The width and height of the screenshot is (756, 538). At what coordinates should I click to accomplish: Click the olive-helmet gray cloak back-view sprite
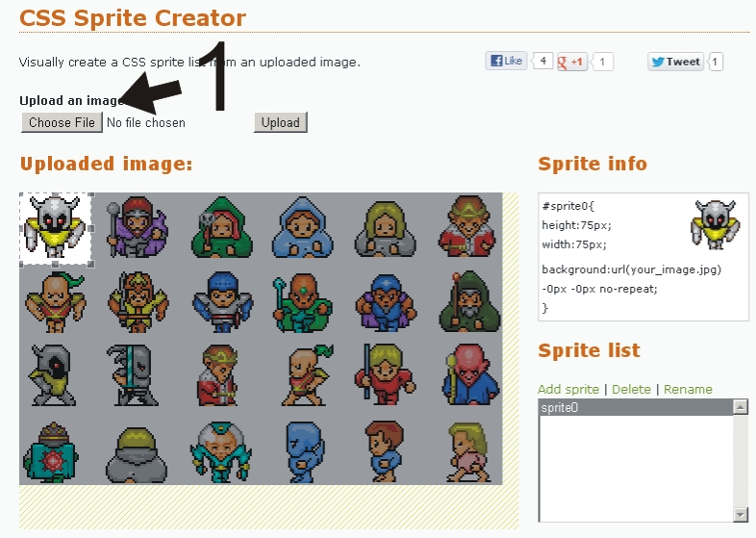[x=137, y=453]
